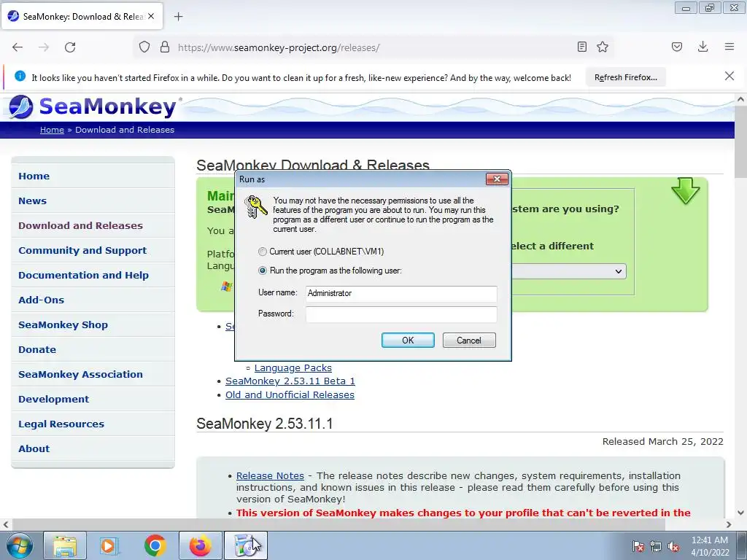The height and width of the screenshot is (560, 747).
Task: Click the green download arrow icon
Action: (685, 191)
